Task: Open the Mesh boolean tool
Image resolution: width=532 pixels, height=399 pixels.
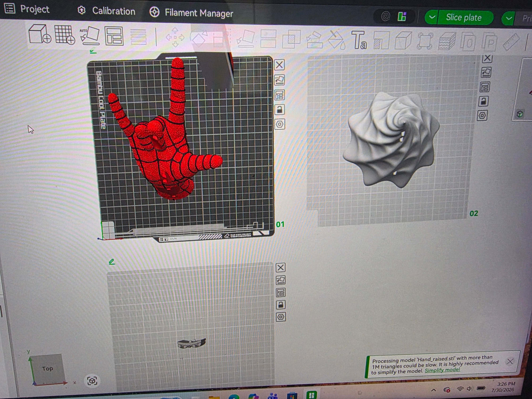Action: point(292,39)
